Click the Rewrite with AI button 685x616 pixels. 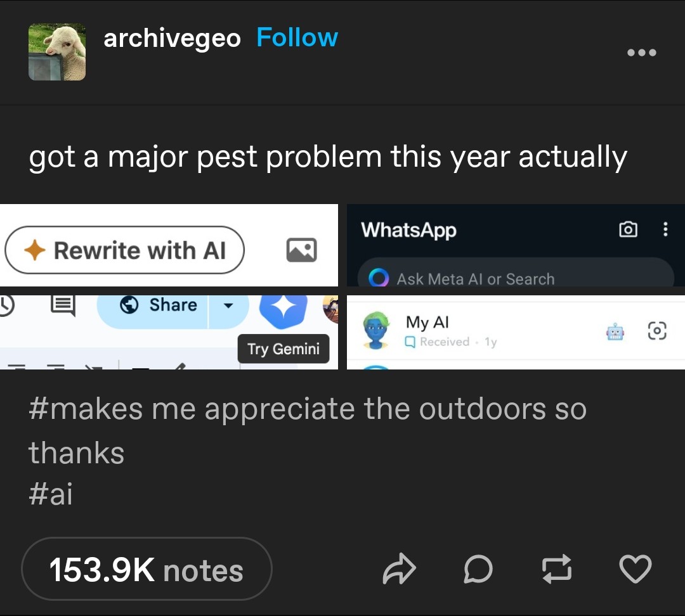(x=124, y=250)
